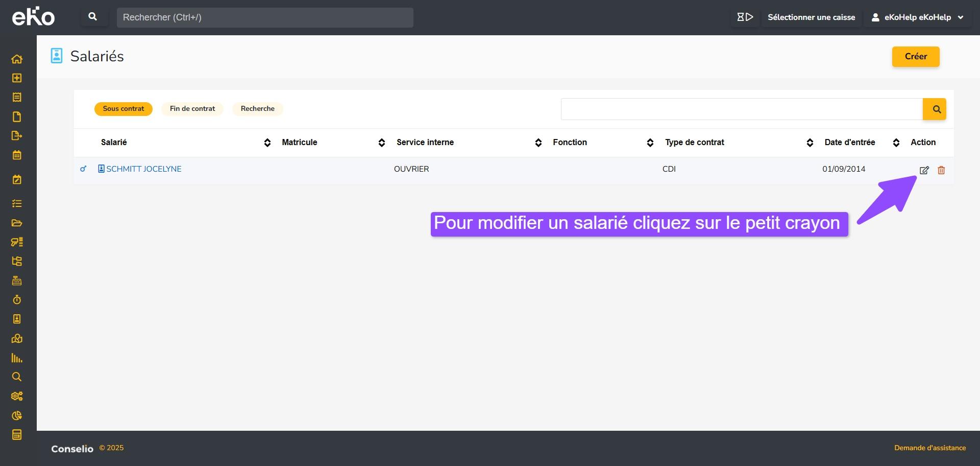Viewport: 980px width, 466px height.
Task: Select the 'Recherche' filter pill
Action: (x=257, y=109)
